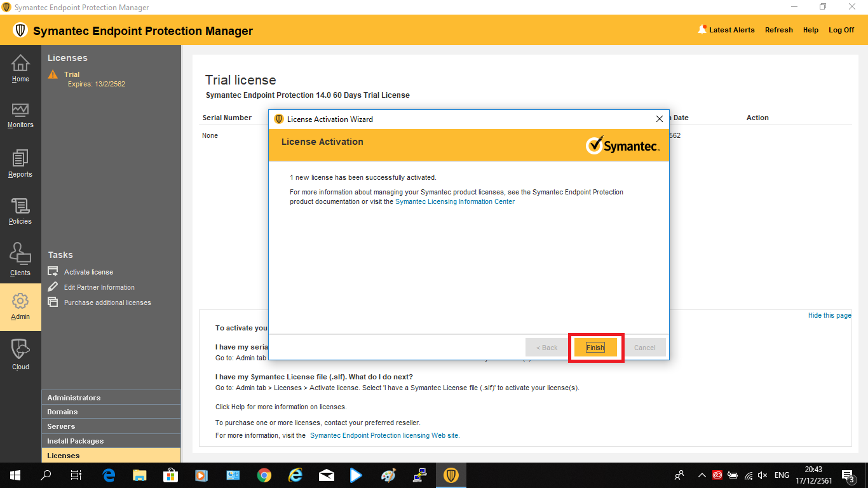The width and height of the screenshot is (868, 488).
Task: Open Google Chrome from the taskbar
Action: point(264,475)
